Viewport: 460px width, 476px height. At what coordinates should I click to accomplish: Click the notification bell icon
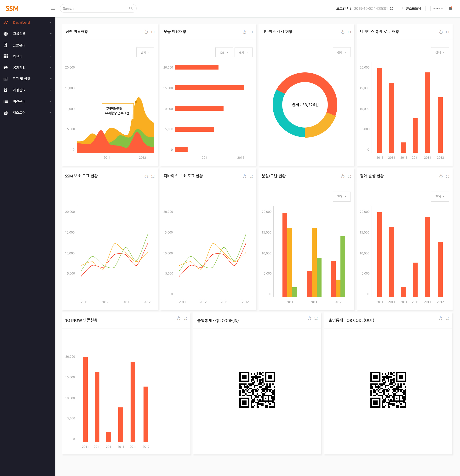tap(451, 8)
